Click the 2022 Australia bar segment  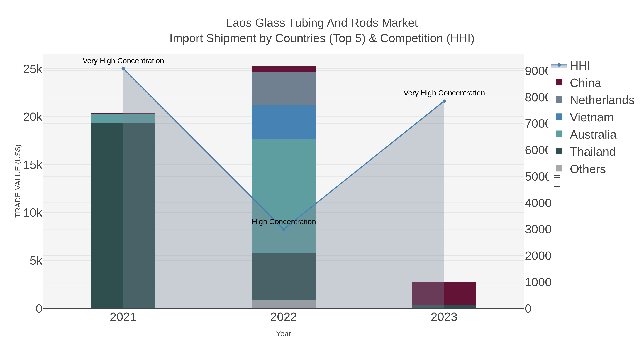[284, 196]
